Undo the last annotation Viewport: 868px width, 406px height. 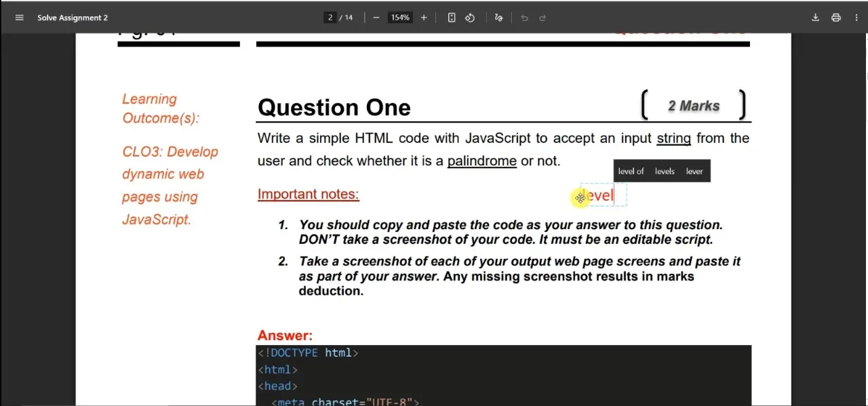pyautogui.click(x=524, y=17)
